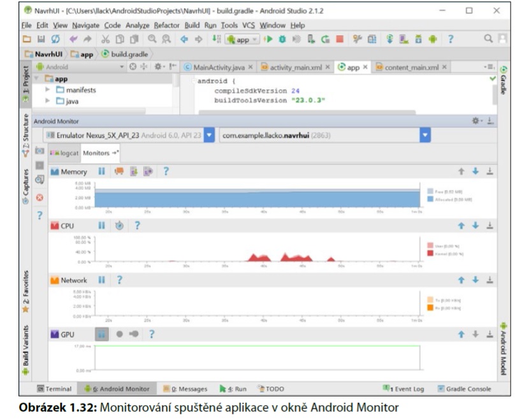Open the Run tool window

(233, 389)
